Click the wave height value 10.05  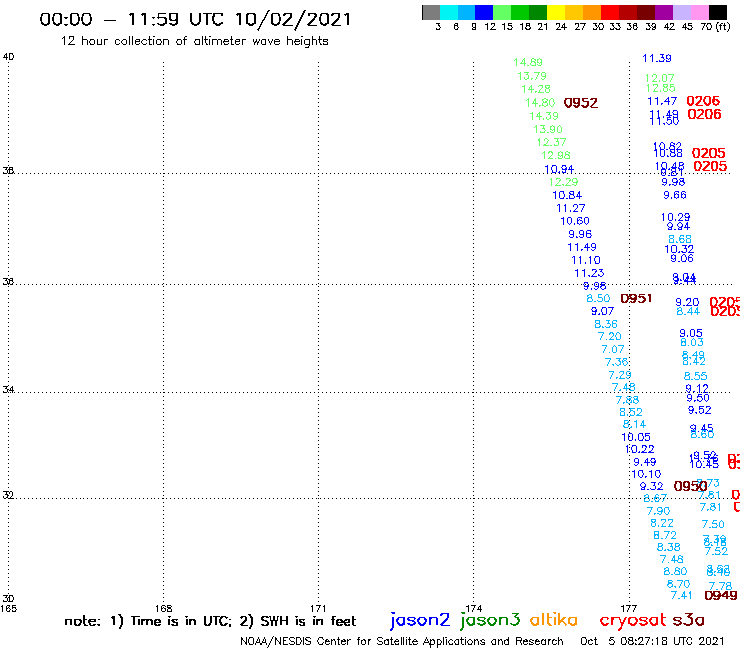point(636,437)
